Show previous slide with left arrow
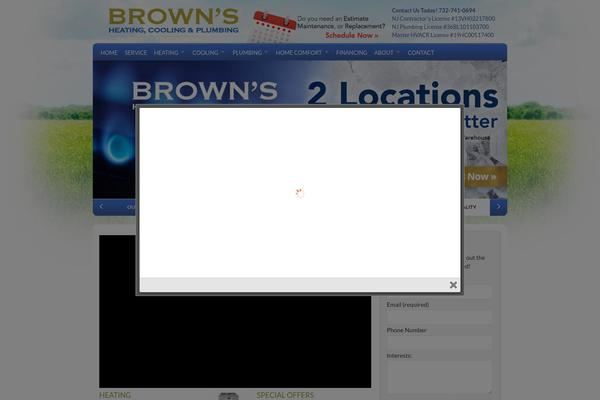Viewport: 600px width, 400px height. [x=101, y=207]
